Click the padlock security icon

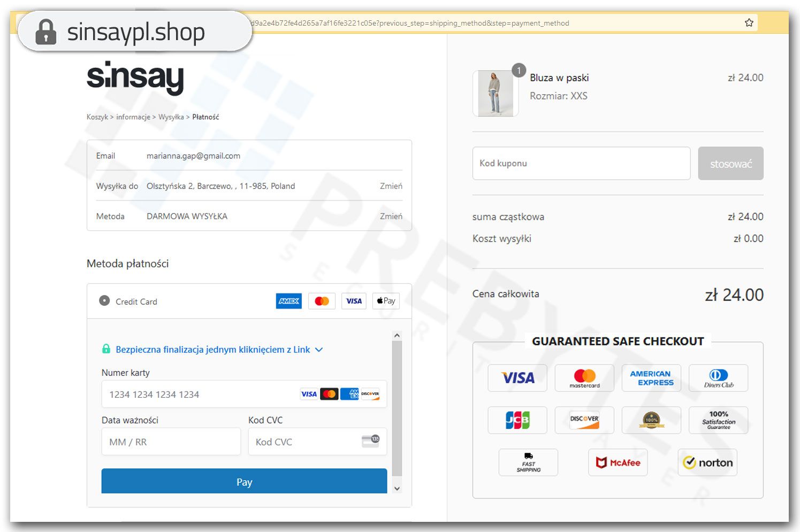[x=46, y=32]
